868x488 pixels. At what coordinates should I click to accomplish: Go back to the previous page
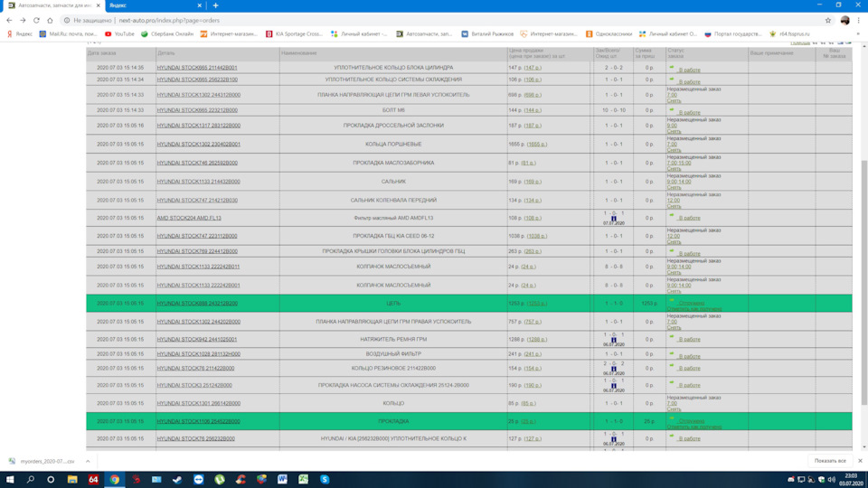[x=9, y=21]
